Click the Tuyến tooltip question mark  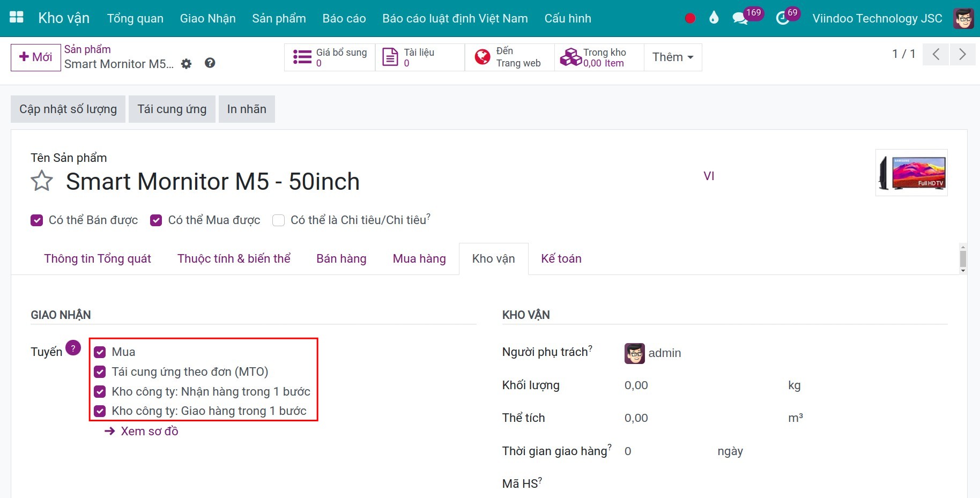[x=73, y=348]
